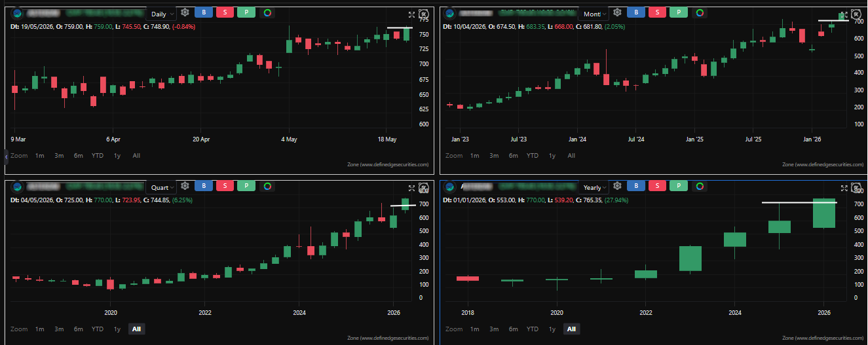Expand Quarterly chart to fullscreen

pos(411,188)
